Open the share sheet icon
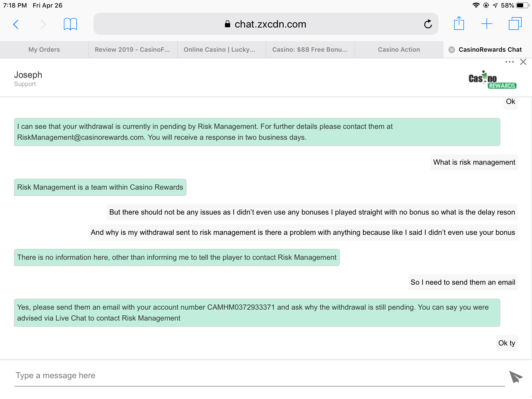 click(459, 23)
